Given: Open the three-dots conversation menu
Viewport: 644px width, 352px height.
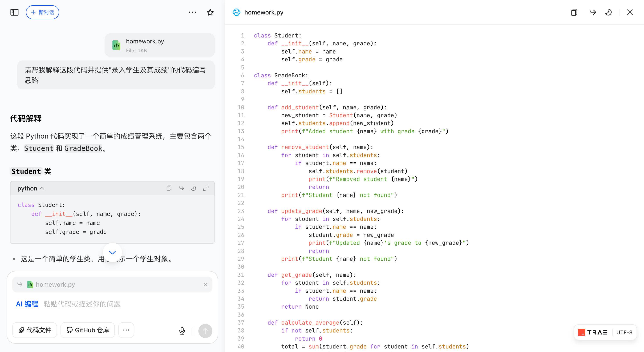Looking at the screenshot, I should click(192, 12).
